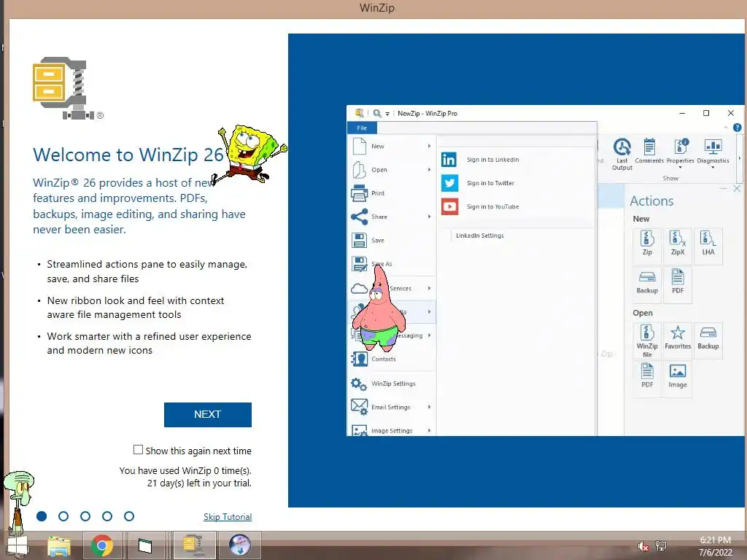Click the Favorites star icon
Screen dimensions: 747x560
[678, 332]
